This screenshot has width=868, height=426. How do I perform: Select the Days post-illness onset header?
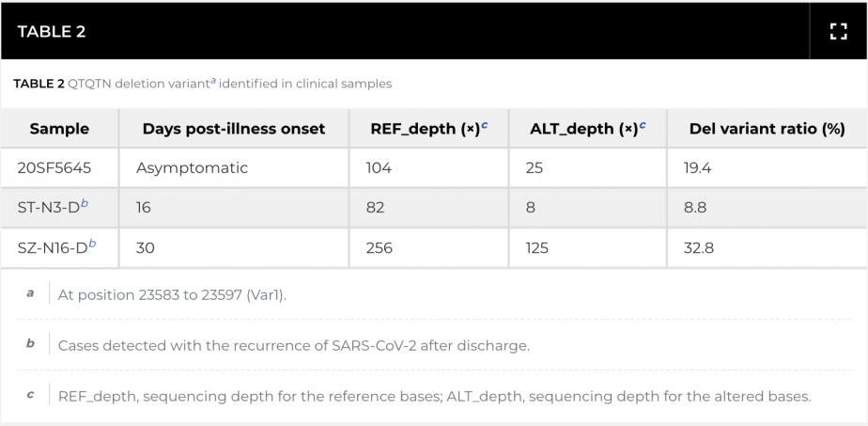point(234,129)
